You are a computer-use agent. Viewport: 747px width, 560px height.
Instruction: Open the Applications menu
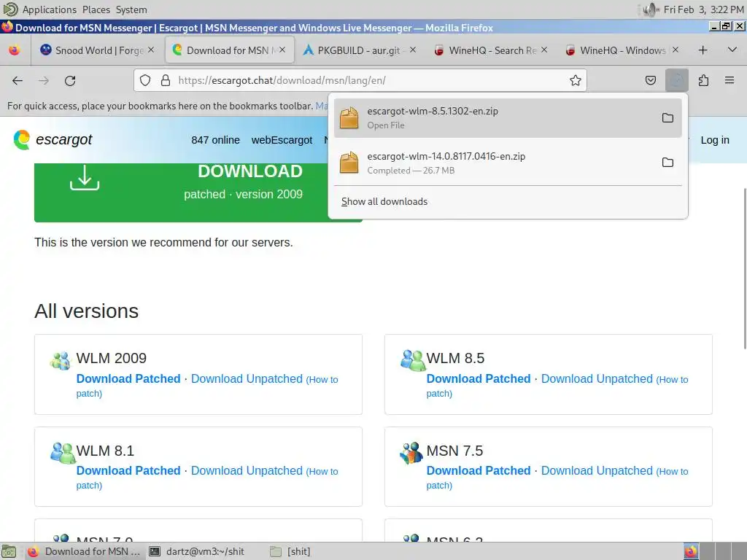pyautogui.click(x=49, y=9)
